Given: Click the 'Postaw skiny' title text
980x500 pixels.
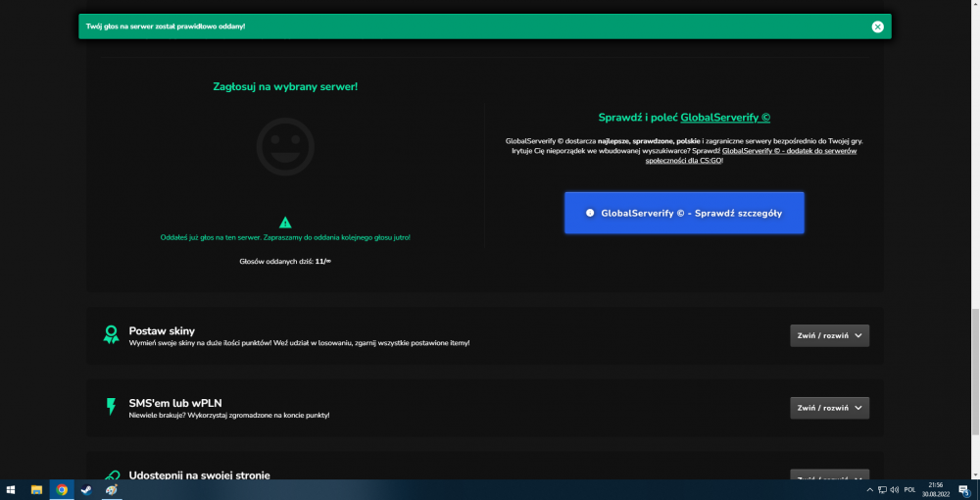Looking at the screenshot, I should [x=162, y=331].
